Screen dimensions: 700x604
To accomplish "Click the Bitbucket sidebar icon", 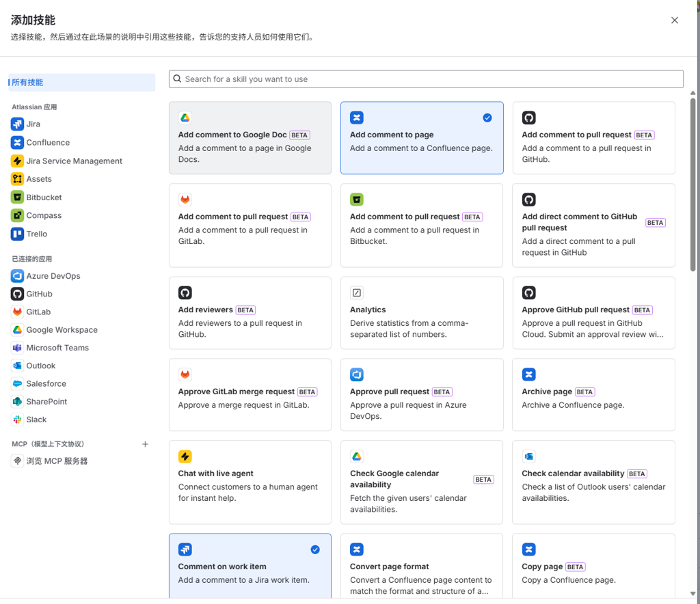I will point(17,197).
